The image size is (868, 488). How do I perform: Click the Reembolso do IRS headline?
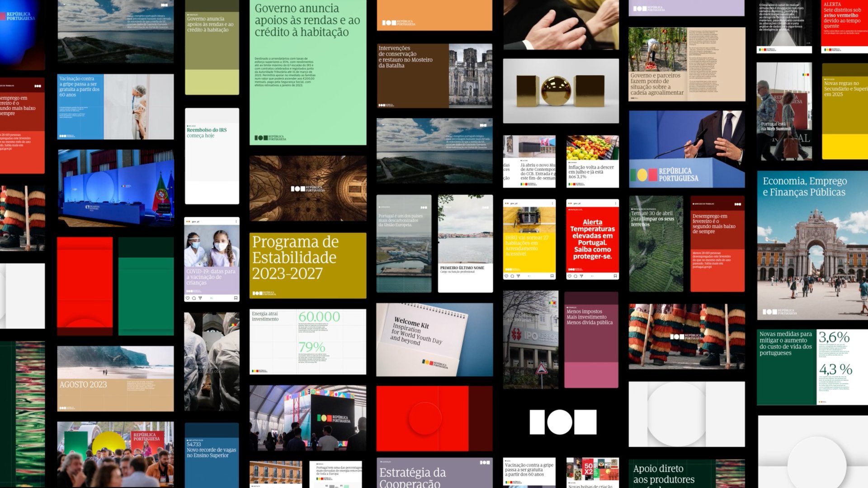pos(207,130)
